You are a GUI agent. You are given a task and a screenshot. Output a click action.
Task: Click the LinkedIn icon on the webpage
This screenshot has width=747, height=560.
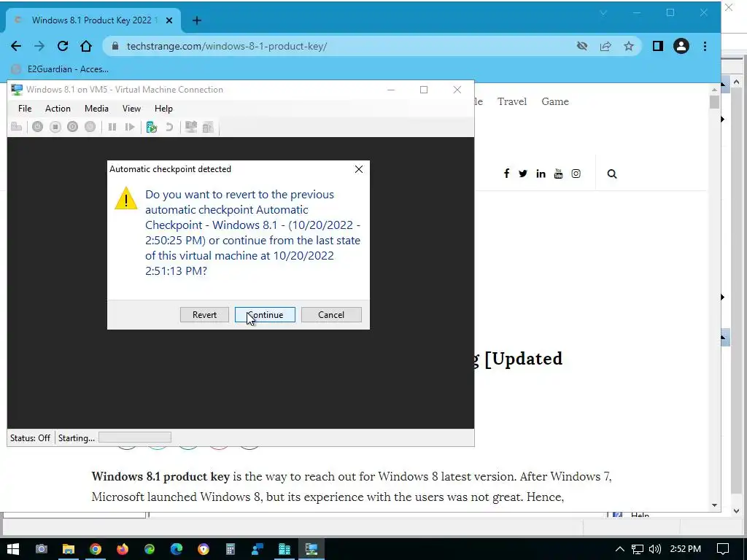541,174
